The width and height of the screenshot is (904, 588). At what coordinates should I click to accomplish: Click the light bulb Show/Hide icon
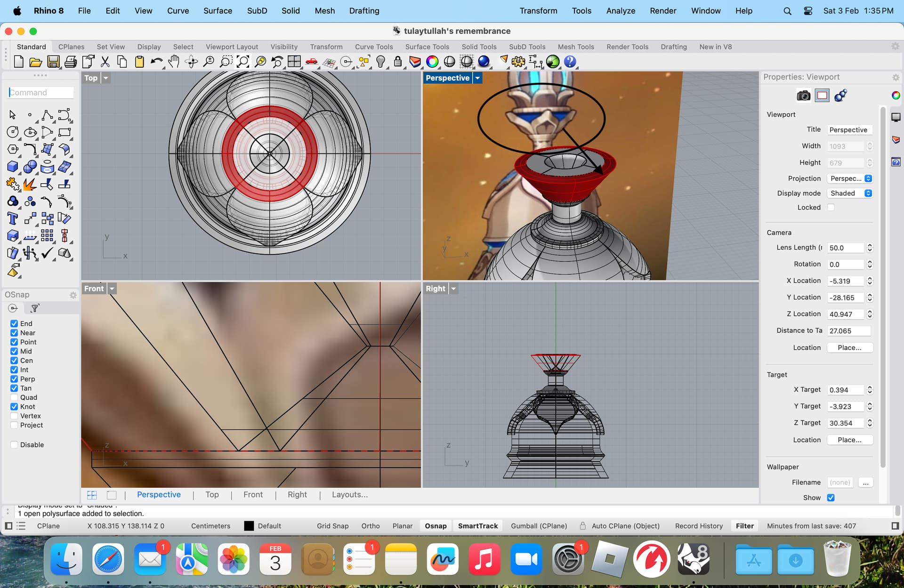click(x=381, y=62)
